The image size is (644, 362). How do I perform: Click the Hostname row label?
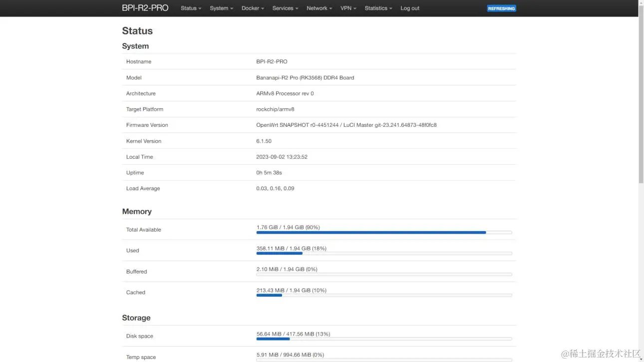click(139, 62)
